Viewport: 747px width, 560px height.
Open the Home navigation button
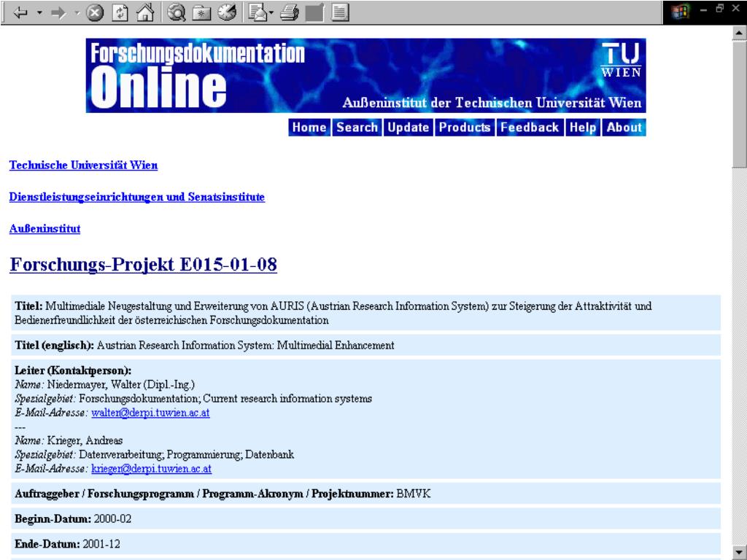coord(309,128)
